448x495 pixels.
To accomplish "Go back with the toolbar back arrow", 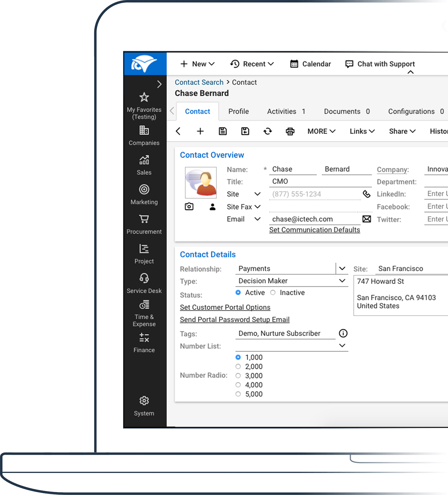I will pyautogui.click(x=178, y=131).
